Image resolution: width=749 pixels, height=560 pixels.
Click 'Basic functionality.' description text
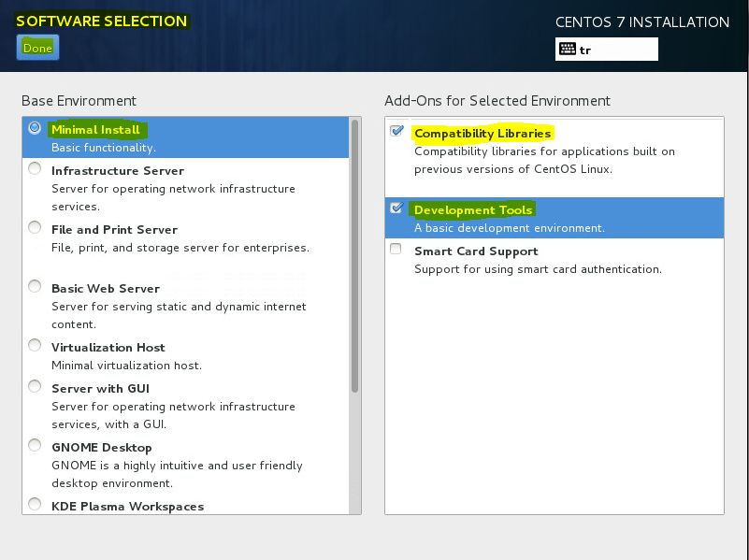point(104,148)
